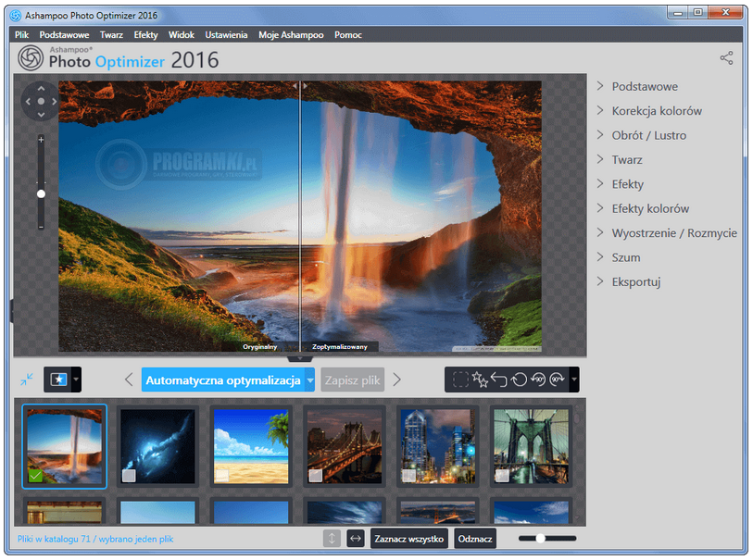753x560 pixels.
Task: Open the Widok menu
Action: click(181, 34)
